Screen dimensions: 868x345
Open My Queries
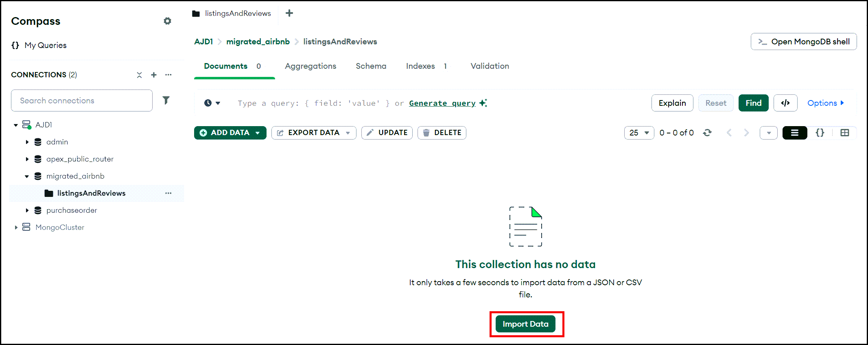[x=39, y=45]
